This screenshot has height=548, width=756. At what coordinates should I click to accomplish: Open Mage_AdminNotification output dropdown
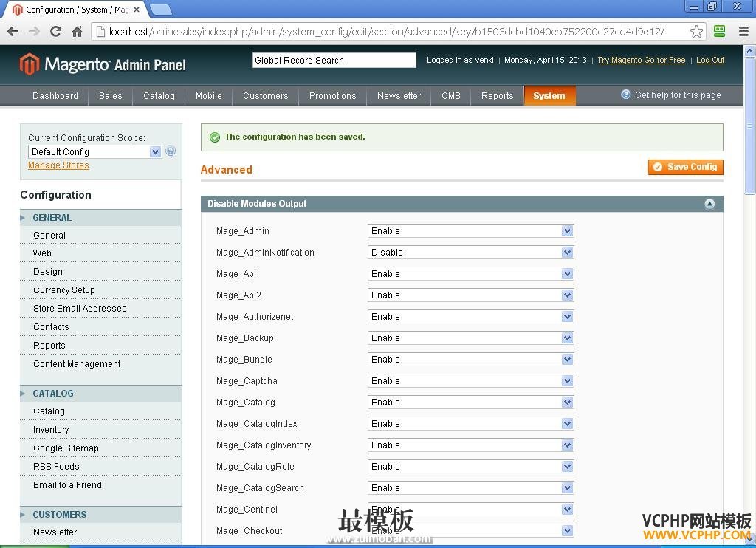(x=470, y=253)
